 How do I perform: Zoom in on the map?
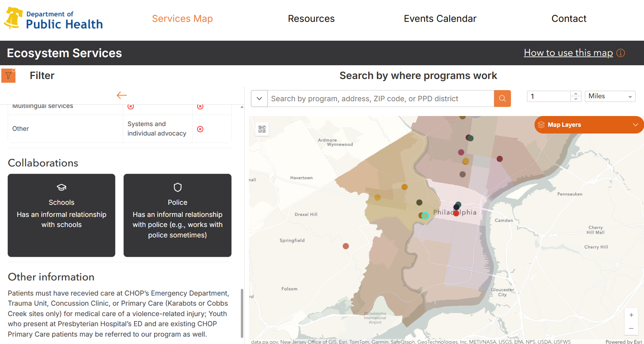pos(631,315)
